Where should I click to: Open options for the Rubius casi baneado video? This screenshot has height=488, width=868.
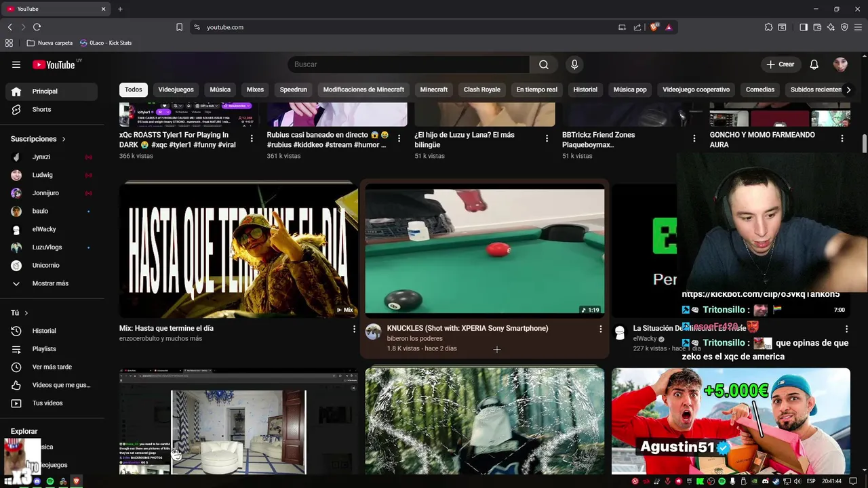click(x=399, y=138)
